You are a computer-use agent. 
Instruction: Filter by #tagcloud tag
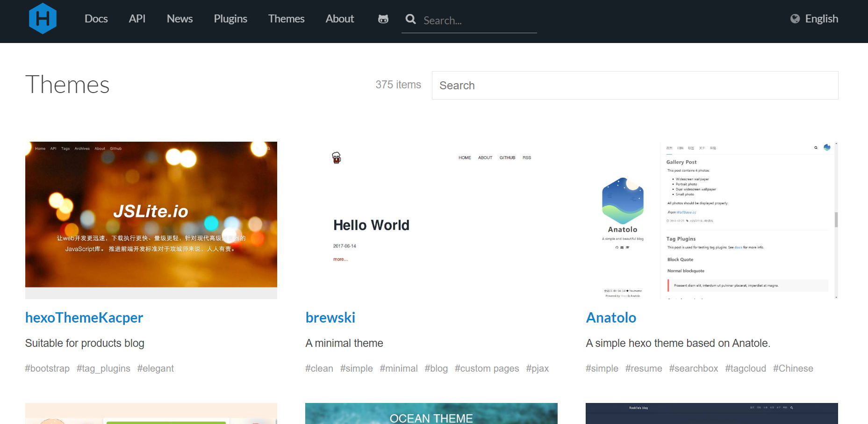pyautogui.click(x=746, y=368)
